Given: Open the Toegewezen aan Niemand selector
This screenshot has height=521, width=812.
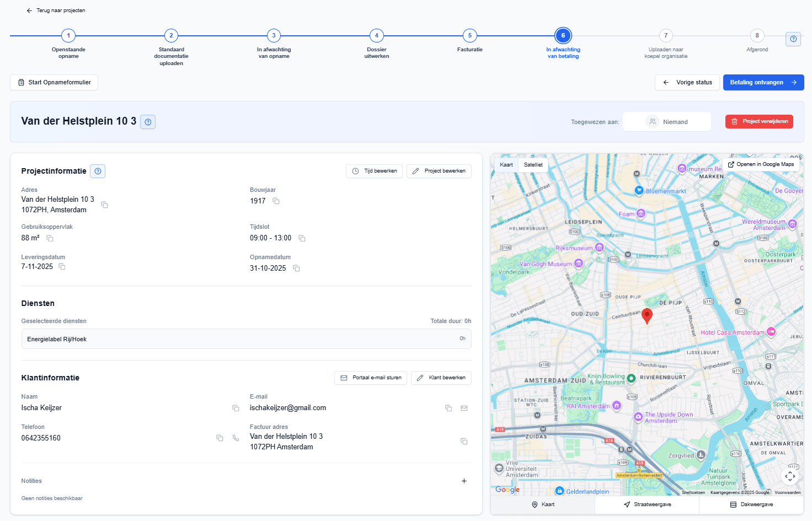Looking at the screenshot, I should tap(666, 121).
